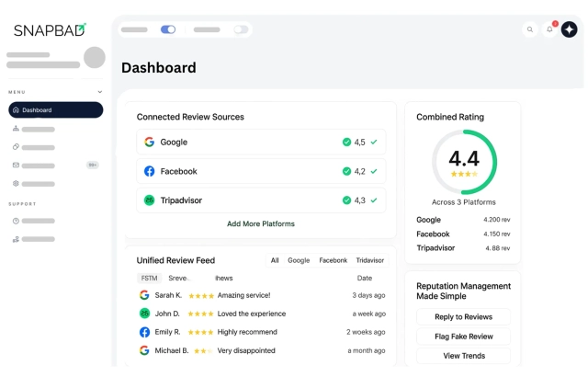Click Michael B. star rating

(x=202, y=351)
